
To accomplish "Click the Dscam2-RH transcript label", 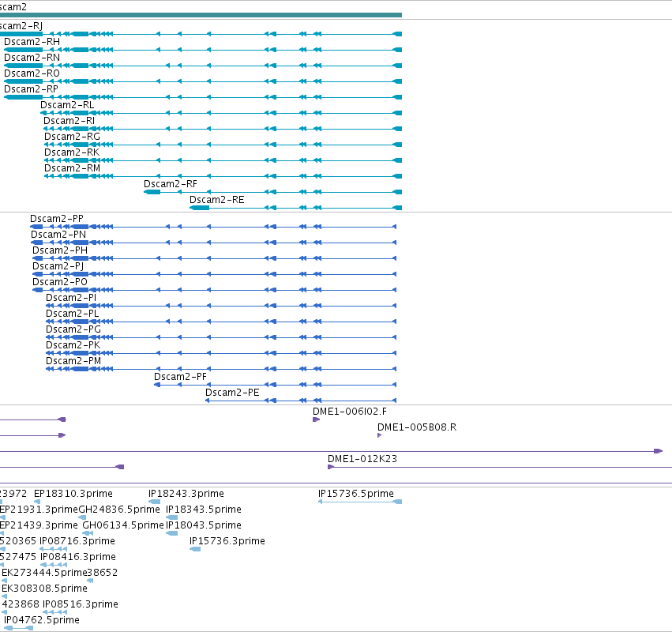I will tap(32, 42).
